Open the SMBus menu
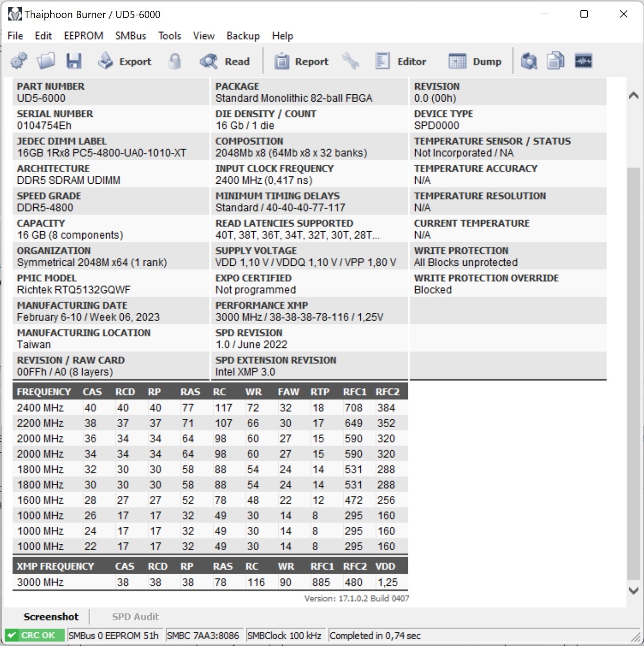This screenshot has width=644, height=646. click(131, 36)
